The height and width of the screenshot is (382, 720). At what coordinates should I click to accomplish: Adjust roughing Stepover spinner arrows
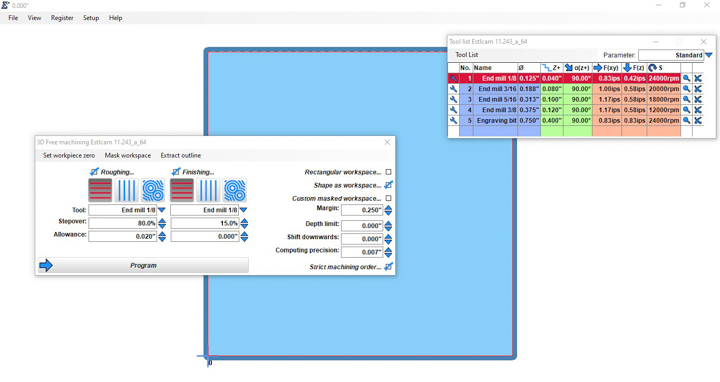coord(162,224)
